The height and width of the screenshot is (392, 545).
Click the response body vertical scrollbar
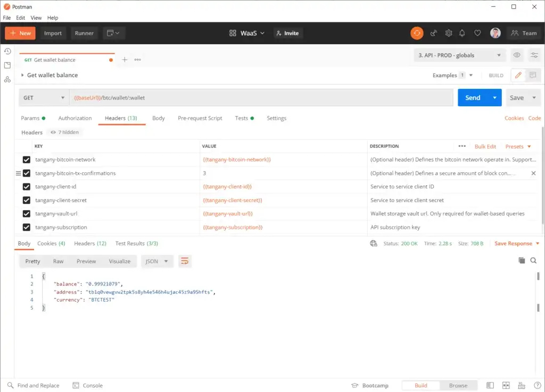538,291
